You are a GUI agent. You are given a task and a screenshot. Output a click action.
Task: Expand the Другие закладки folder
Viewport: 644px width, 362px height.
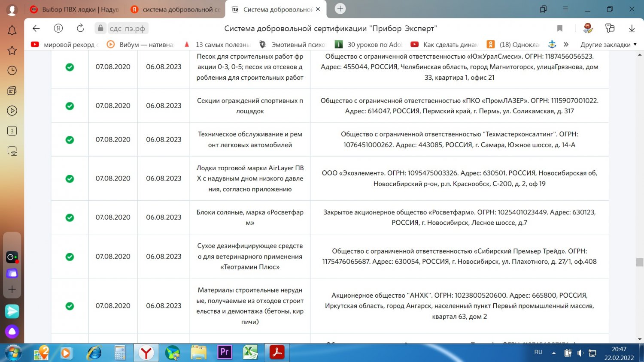[608, 45]
